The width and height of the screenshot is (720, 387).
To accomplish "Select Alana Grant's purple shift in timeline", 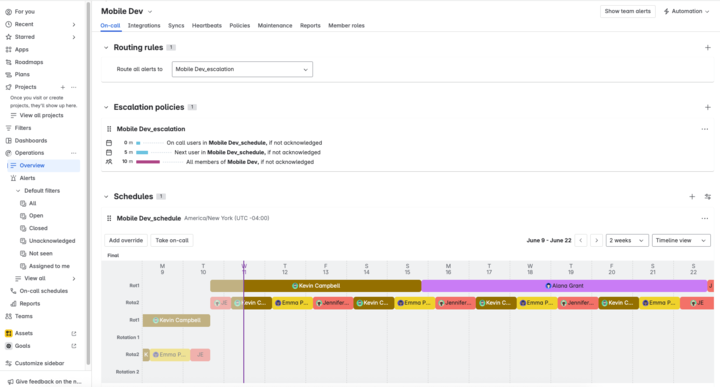I will 564,286.
